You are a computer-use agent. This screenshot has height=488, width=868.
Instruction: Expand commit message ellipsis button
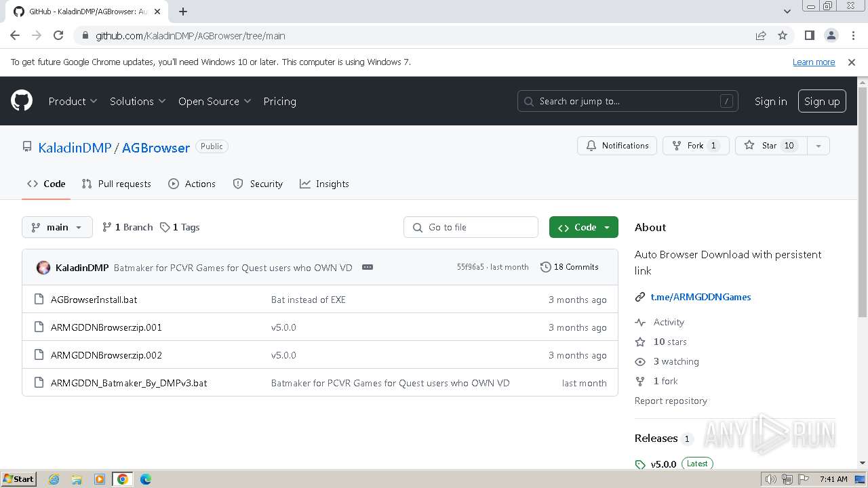coord(368,267)
